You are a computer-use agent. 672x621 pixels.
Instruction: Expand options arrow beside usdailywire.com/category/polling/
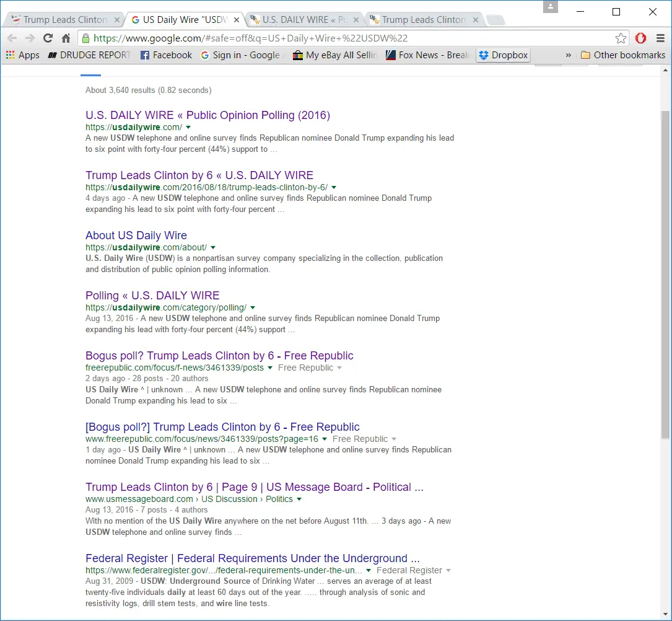[253, 307]
